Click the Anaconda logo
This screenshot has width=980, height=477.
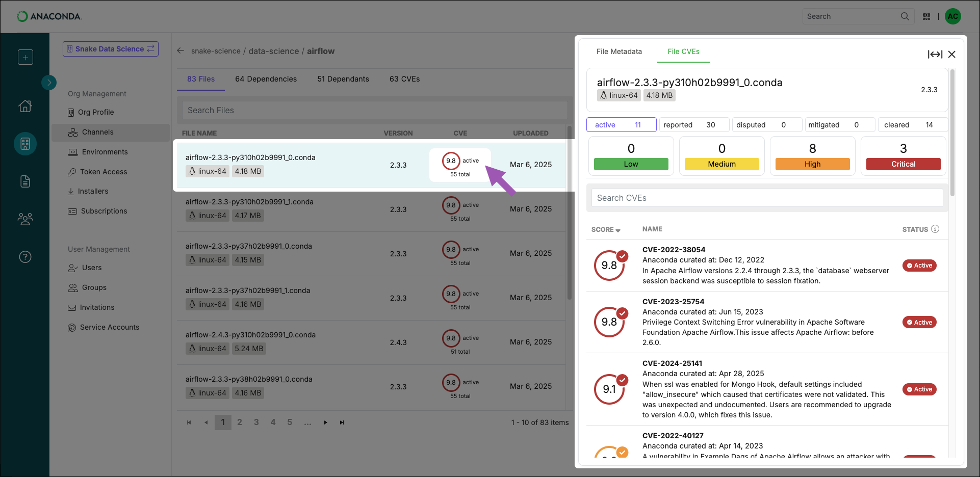point(49,16)
